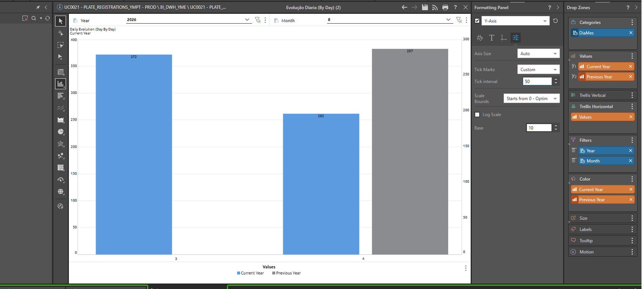
Task: Open the Axis Size Auto dropdown
Action: 538,54
